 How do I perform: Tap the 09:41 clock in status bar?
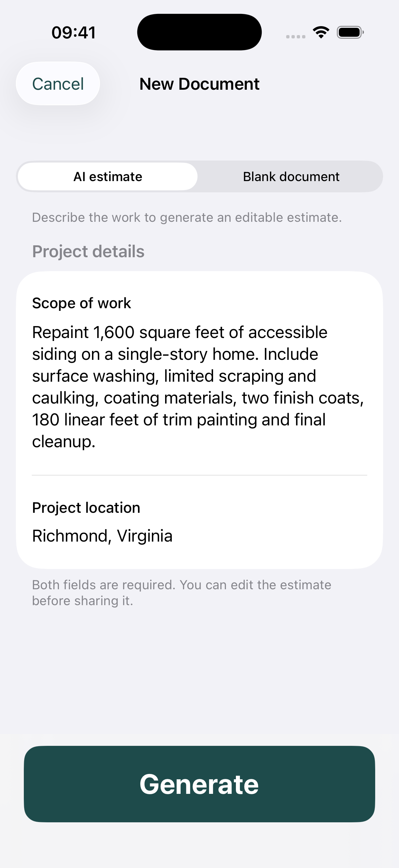74,33
